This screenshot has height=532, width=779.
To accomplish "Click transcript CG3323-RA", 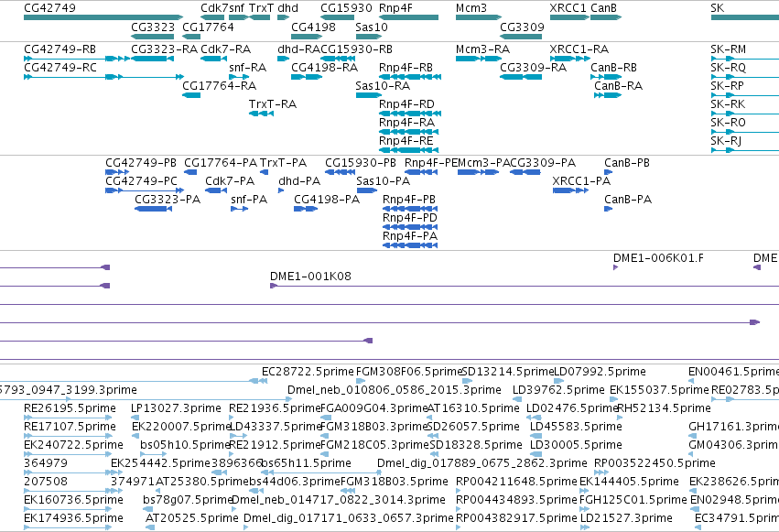I will point(153,59).
